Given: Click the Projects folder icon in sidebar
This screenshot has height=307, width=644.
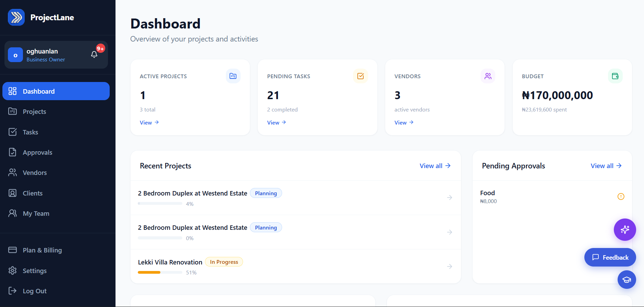Looking at the screenshot, I should pos(13,111).
